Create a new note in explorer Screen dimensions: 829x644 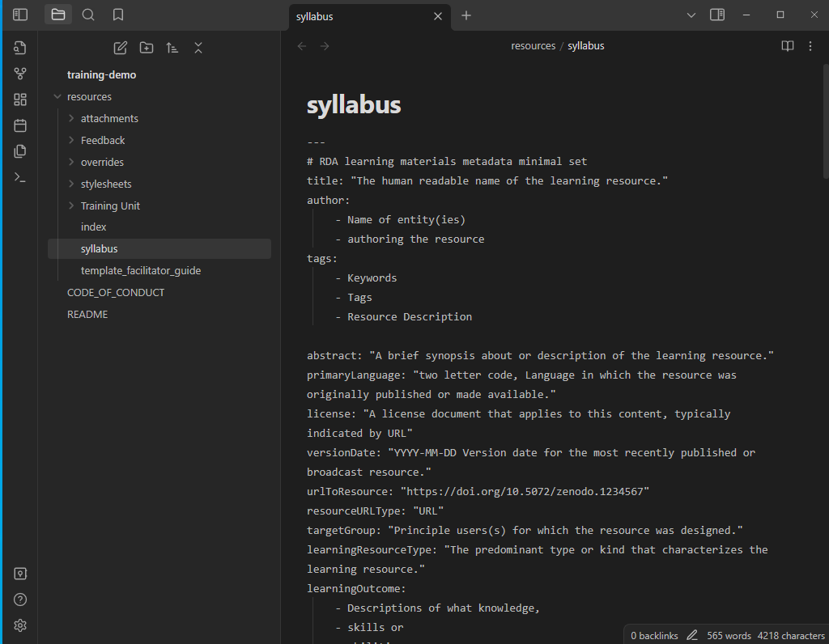click(121, 48)
